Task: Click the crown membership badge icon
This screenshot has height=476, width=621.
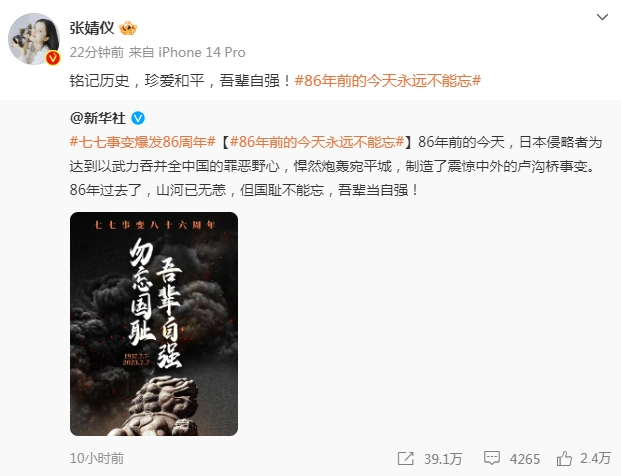Action: (x=128, y=28)
